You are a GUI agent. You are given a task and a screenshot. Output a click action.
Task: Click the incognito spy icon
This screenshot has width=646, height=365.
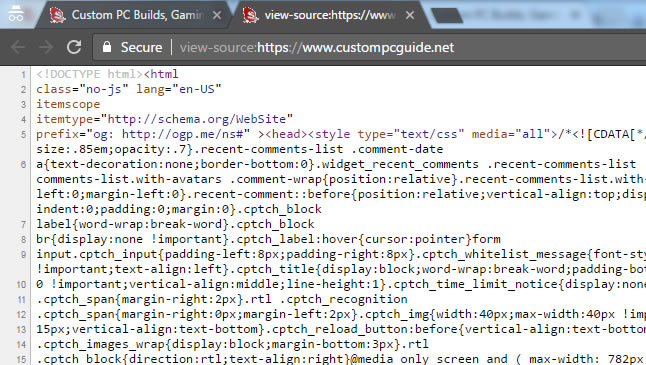point(16,13)
